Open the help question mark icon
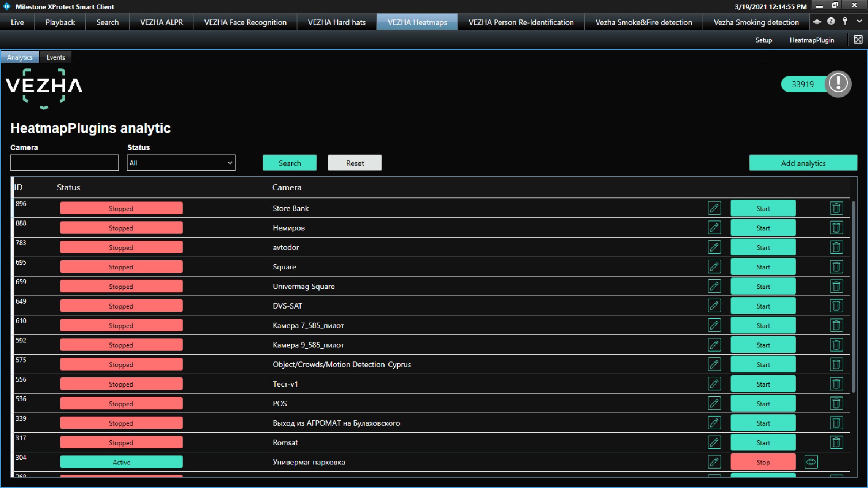Viewport: 868px width, 488px height. point(831,21)
